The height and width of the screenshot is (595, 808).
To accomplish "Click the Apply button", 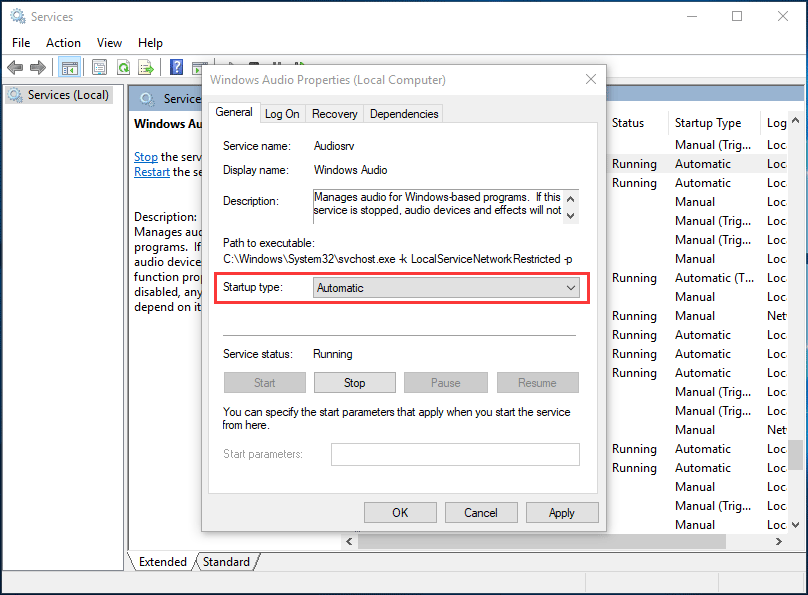I will tap(562, 513).
